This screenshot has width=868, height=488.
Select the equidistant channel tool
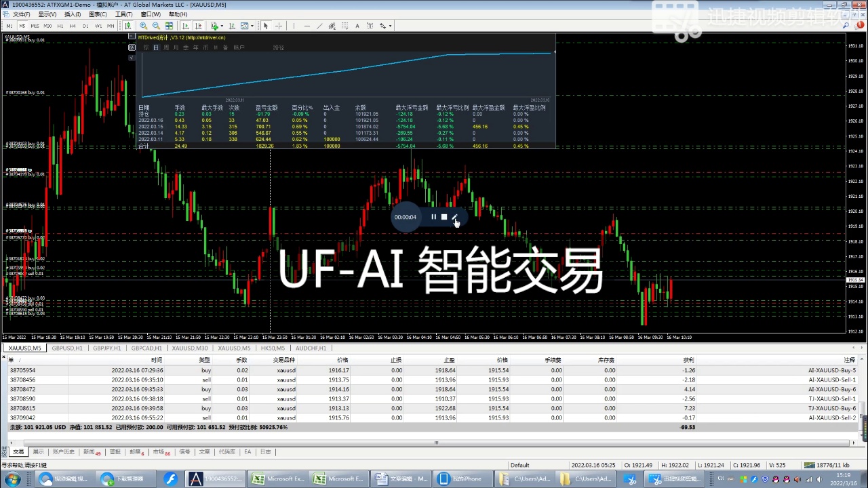tap(332, 26)
